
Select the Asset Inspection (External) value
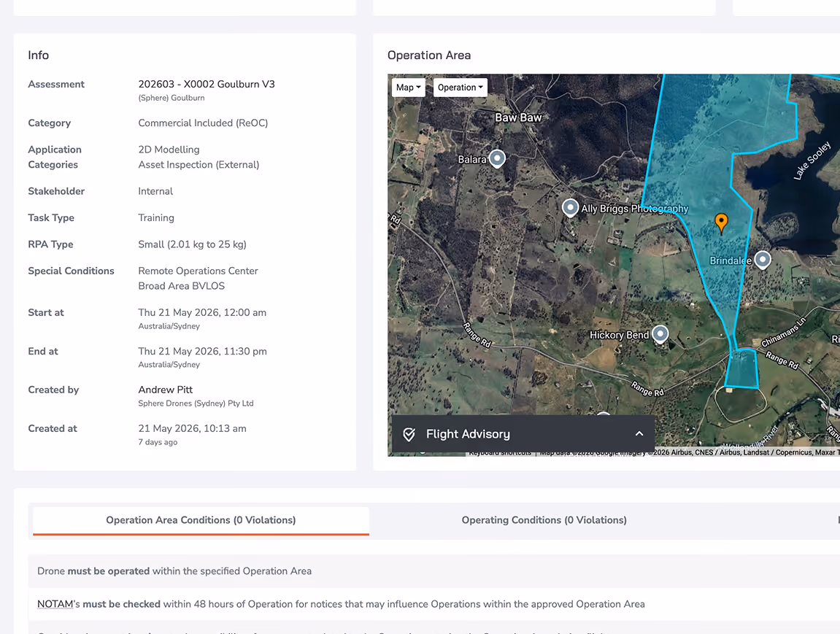tap(199, 164)
